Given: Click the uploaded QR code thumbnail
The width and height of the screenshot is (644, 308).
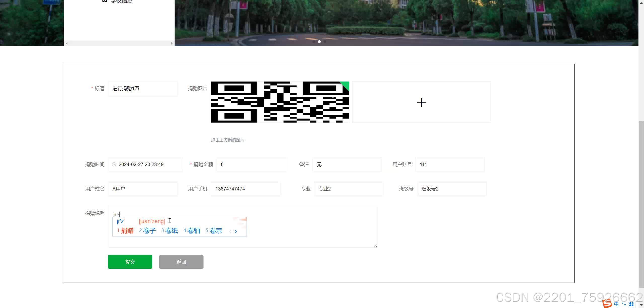Looking at the screenshot, I should click(280, 102).
